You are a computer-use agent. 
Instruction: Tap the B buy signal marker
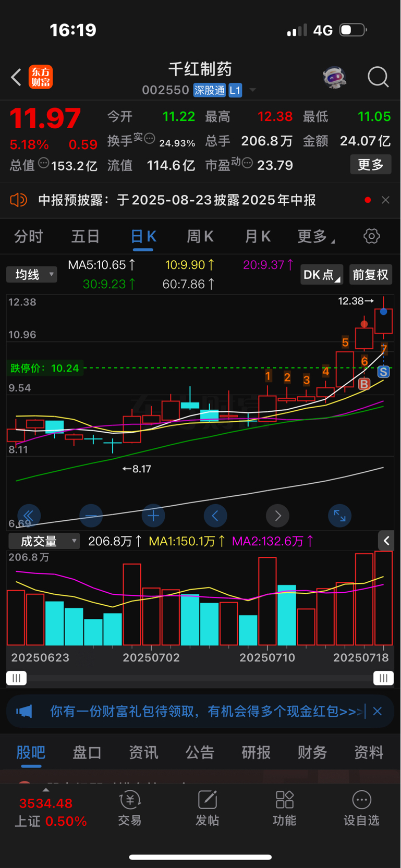[364, 384]
